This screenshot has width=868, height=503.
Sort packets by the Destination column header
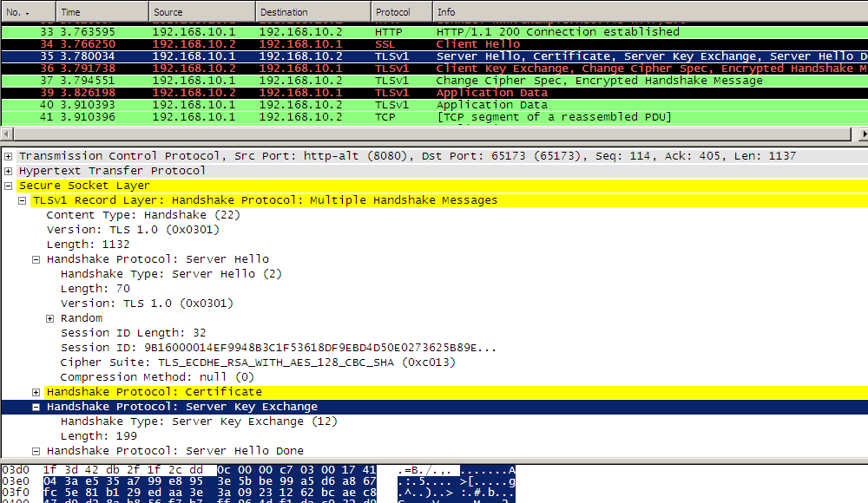click(313, 11)
